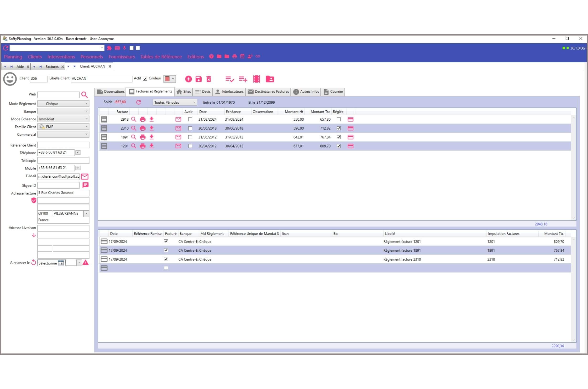Mark invoice 2918 as Réglée
588x389 pixels.
(x=338, y=119)
